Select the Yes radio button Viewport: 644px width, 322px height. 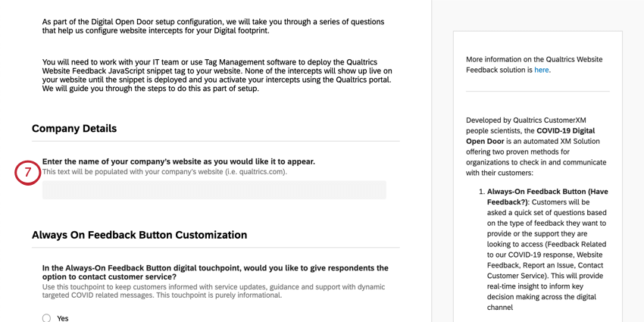pos(46,318)
